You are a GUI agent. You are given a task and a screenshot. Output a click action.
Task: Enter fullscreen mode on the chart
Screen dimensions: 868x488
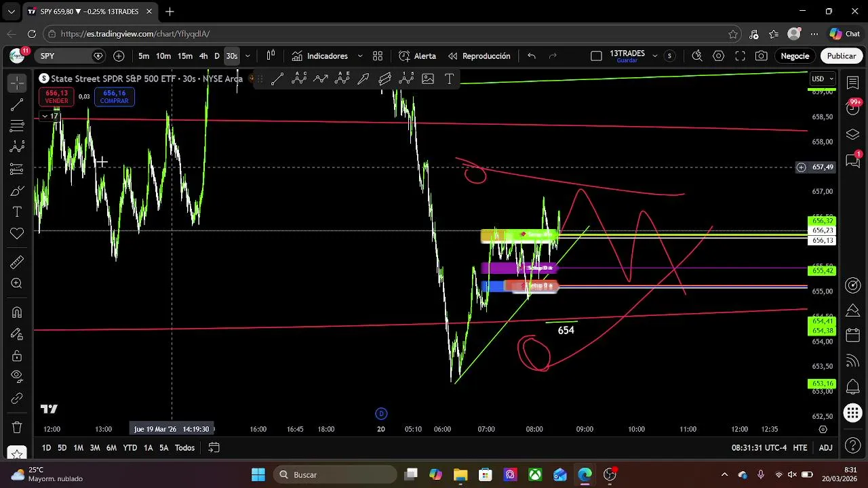point(740,56)
